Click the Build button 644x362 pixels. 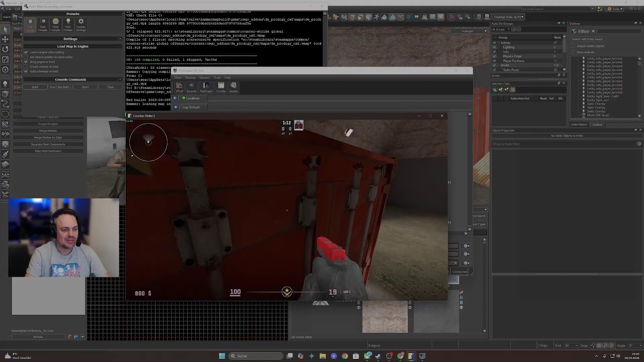(35, 87)
